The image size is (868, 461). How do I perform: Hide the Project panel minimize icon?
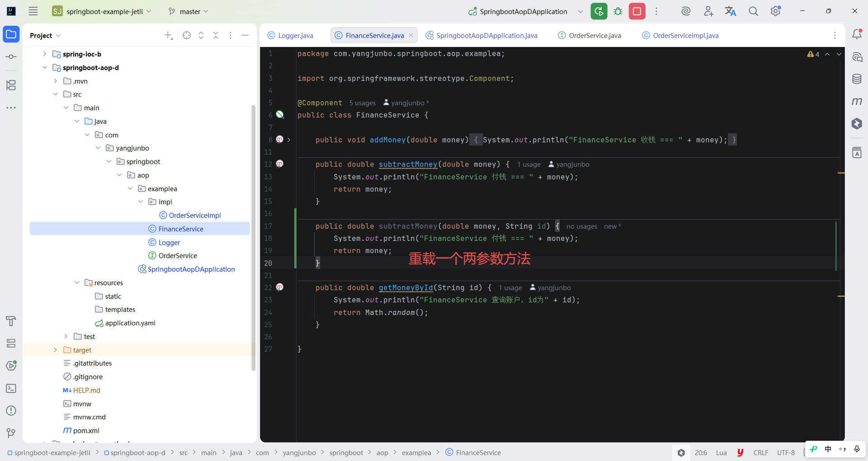245,35
